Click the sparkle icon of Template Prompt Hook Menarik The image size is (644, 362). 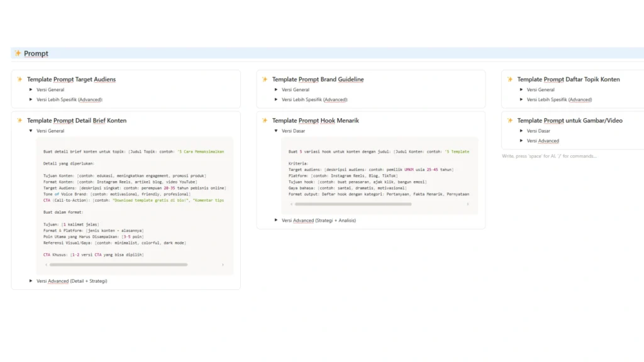click(265, 121)
